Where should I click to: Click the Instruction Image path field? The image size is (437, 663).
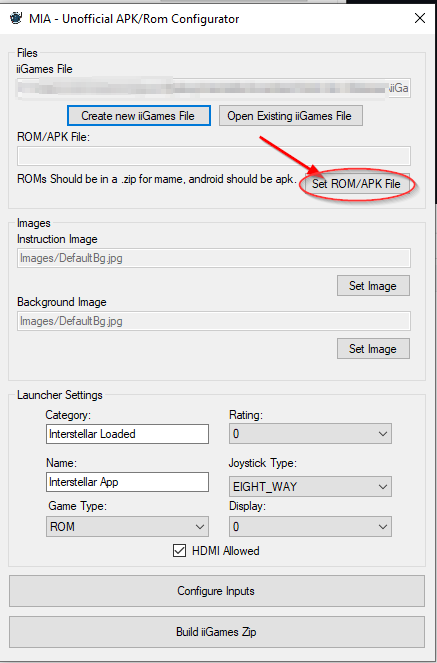(213, 258)
